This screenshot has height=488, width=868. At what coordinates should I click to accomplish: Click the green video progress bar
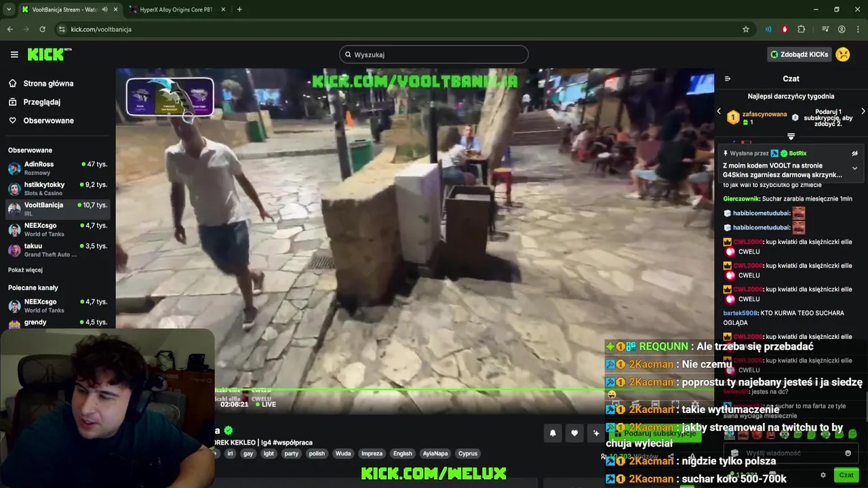(x=414, y=390)
